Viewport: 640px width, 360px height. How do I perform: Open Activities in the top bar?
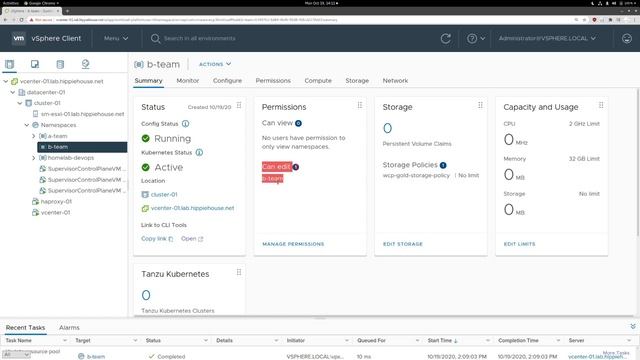11,3
